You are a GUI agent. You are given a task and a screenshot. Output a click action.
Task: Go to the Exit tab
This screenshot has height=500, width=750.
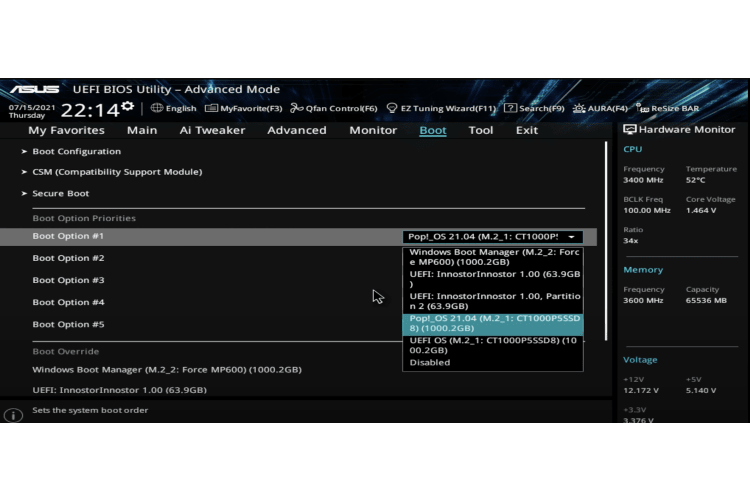pyautogui.click(x=527, y=130)
